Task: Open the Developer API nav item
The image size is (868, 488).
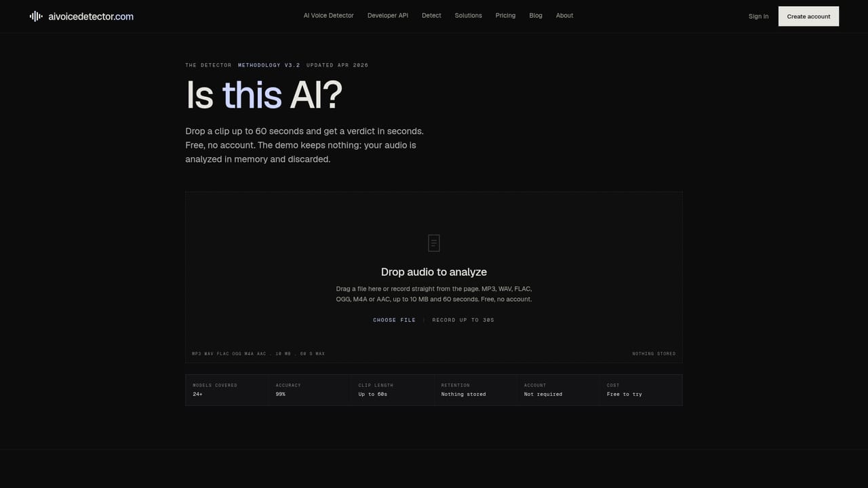Action: [x=388, y=16]
